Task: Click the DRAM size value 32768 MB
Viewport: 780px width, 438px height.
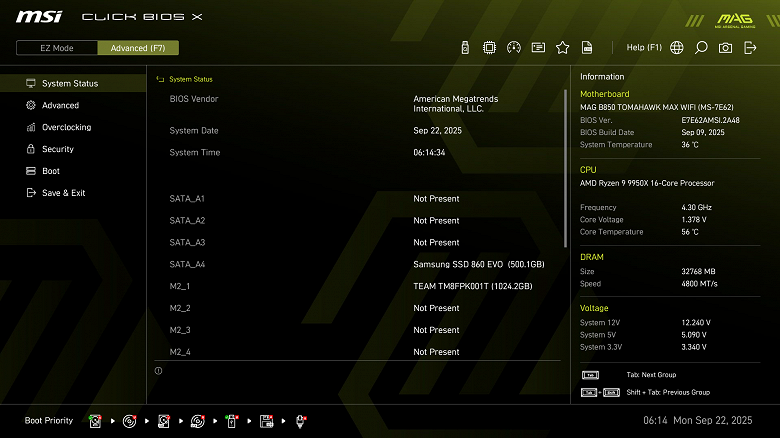Action: [698, 271]
